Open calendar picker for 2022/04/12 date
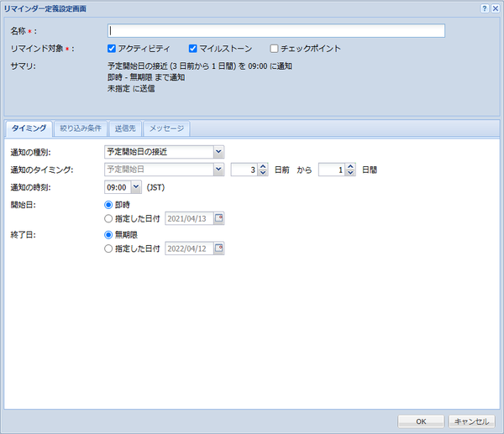 tap(219, 248)
